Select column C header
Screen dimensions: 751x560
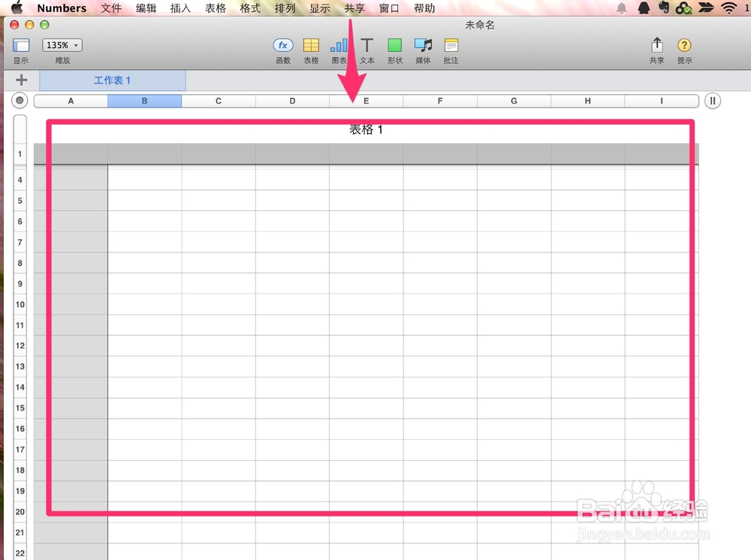219,101
